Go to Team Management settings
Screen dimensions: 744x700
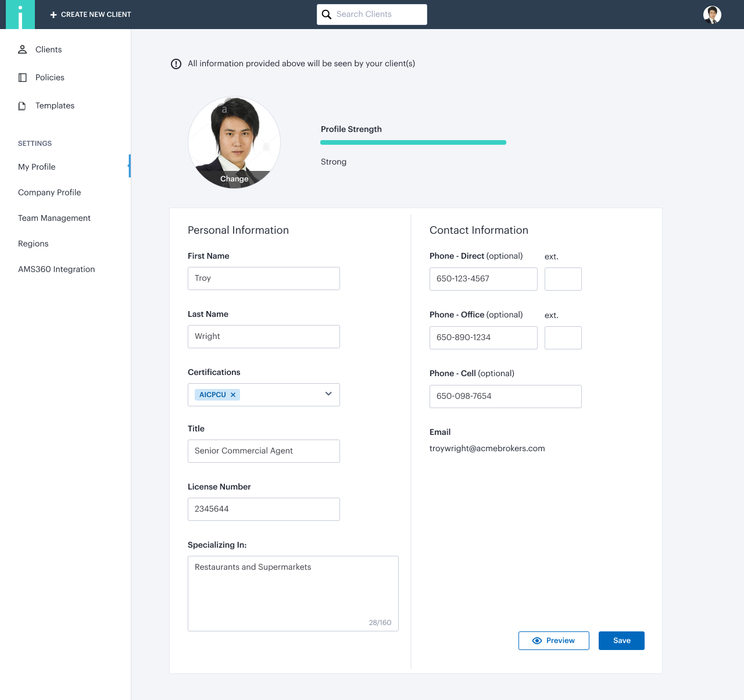tap(54, 218)
